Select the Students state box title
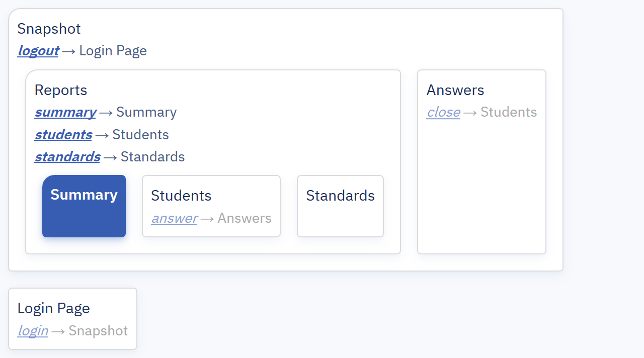644x358 pixels. pos(181,196)
